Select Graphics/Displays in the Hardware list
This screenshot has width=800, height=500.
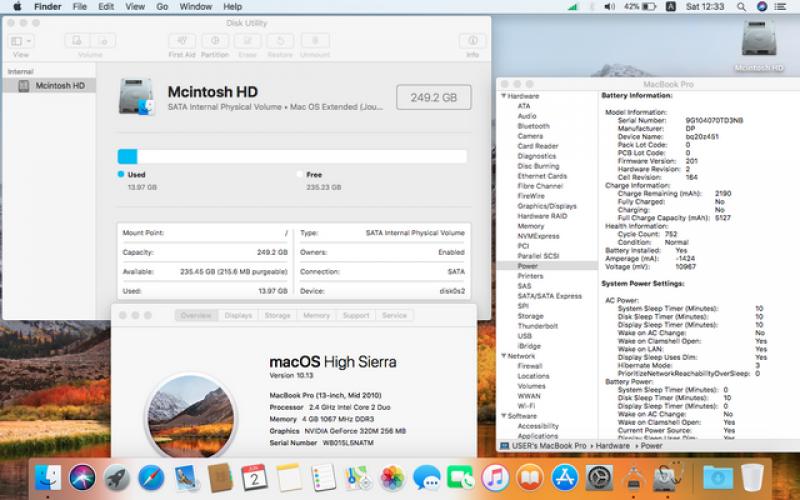coord(547,206)
